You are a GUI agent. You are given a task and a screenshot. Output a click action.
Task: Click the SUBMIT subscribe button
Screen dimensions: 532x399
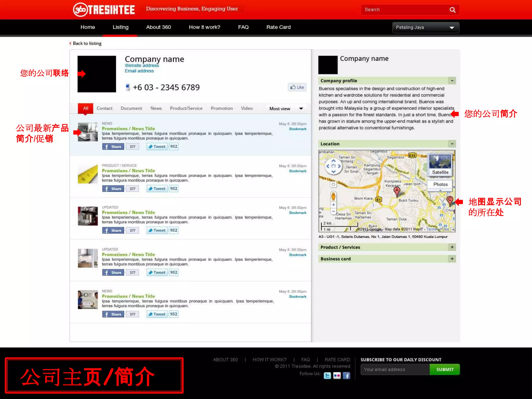click(x=445, y=369)
